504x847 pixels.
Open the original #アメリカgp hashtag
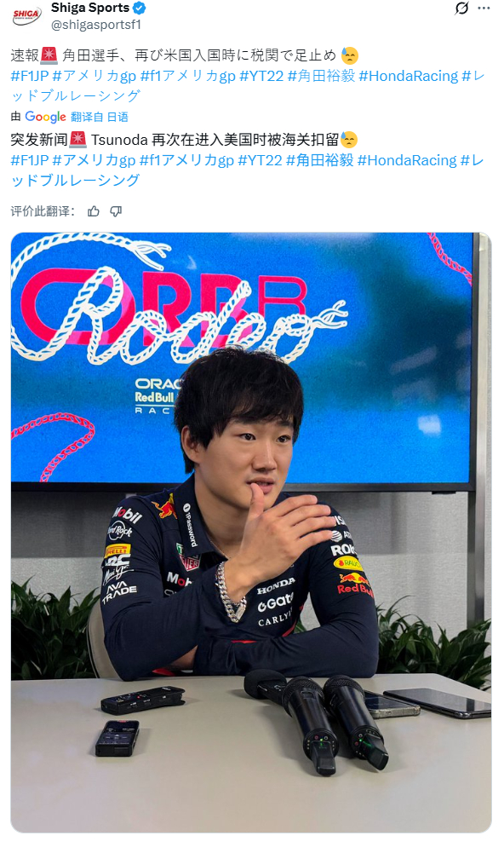click(94, 76)
